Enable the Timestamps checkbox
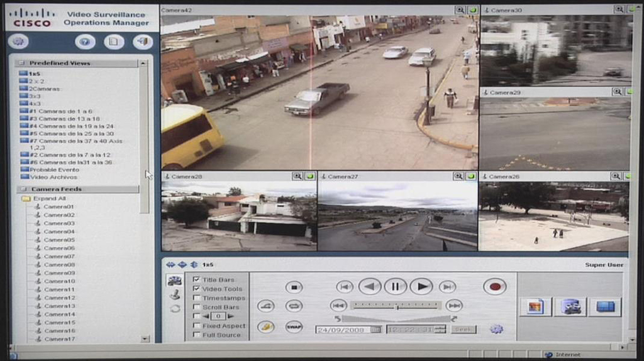The image size is (644, 361). [197, 298]
